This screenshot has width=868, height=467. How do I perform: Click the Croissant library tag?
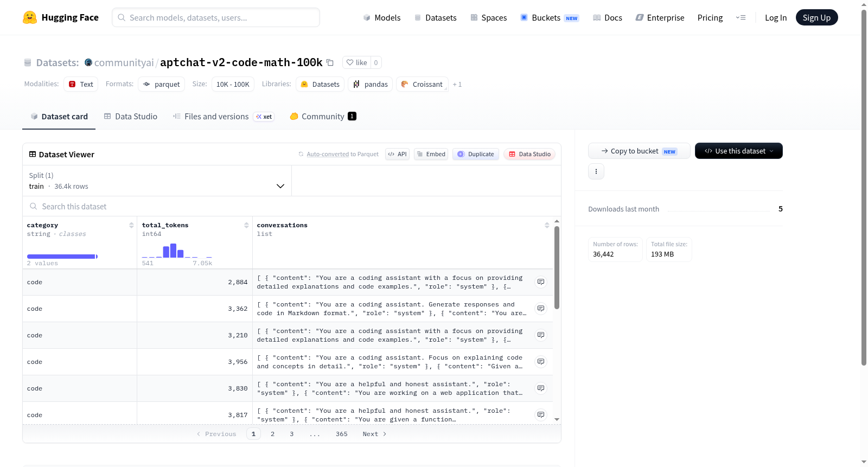(x=422, y=84)
